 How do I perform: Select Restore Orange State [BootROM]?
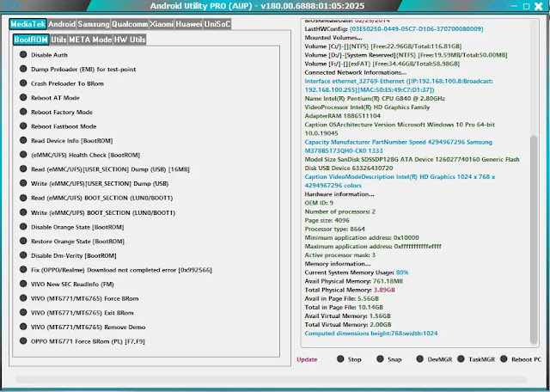72,241
